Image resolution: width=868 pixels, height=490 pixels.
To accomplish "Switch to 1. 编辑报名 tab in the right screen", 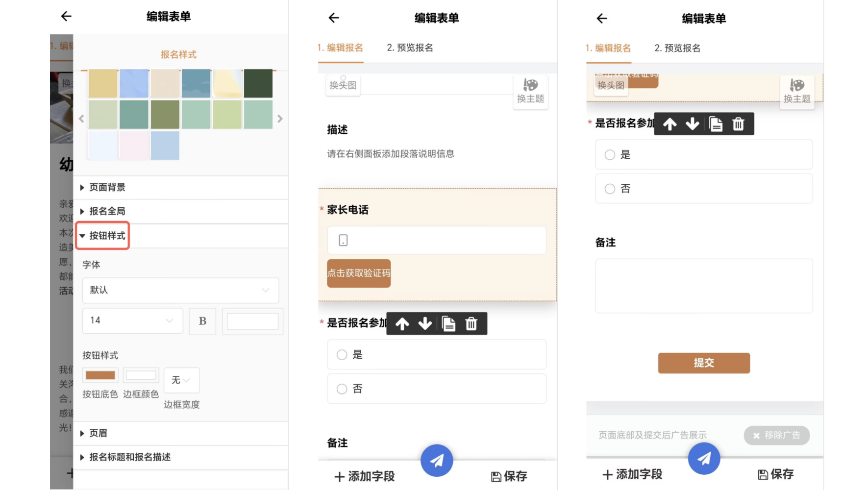I will pos(608,48).
